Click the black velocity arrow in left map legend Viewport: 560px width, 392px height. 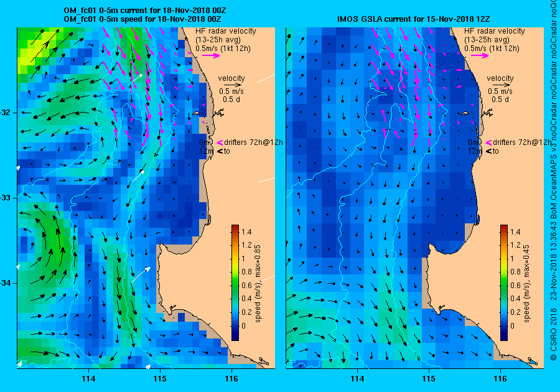[233, 85]
